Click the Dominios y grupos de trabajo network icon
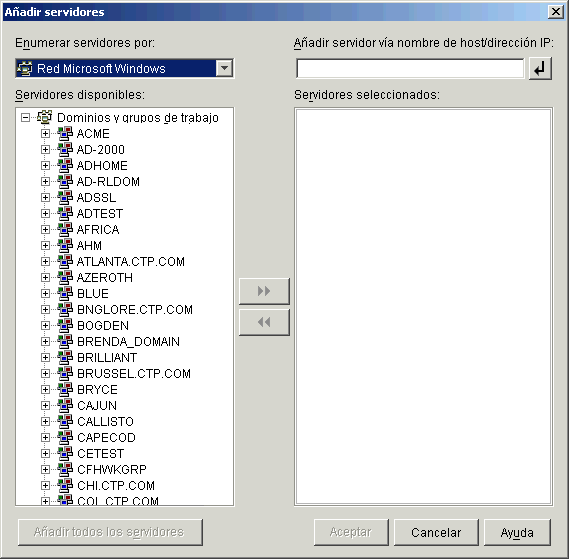 tap(45, 117)
